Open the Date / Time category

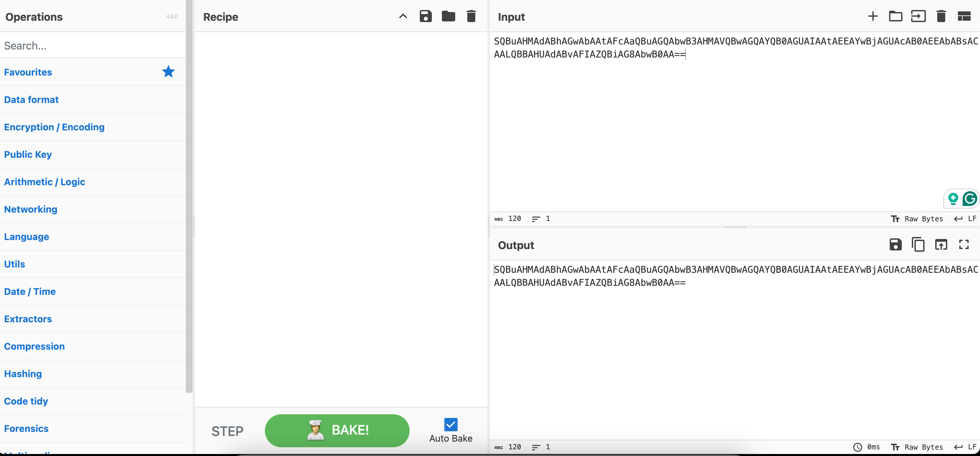(93, 292)
